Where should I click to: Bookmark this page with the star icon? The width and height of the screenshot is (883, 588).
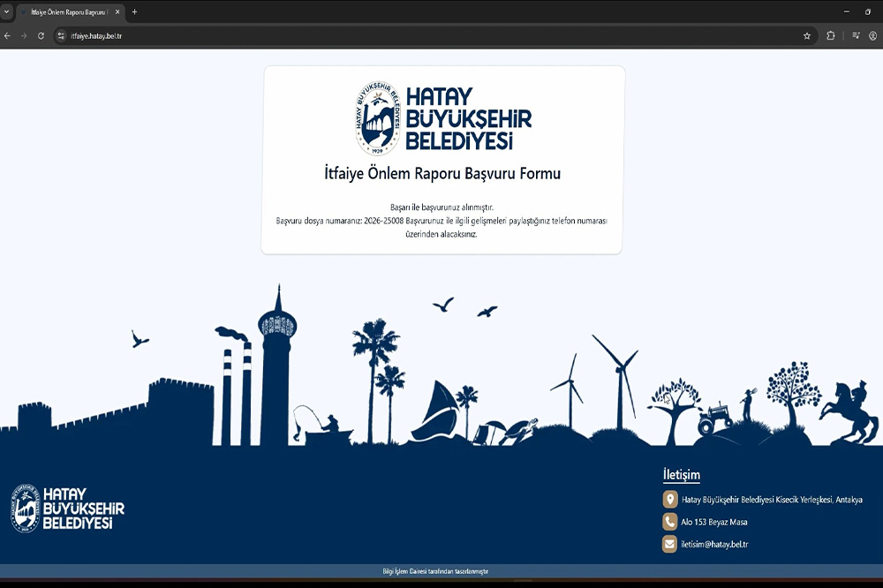pos(806,36)
